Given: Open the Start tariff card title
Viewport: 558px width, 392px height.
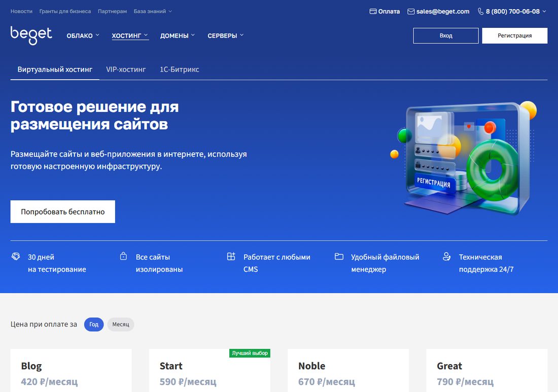Looking at the screenshot, I should [x=171, y=366].
